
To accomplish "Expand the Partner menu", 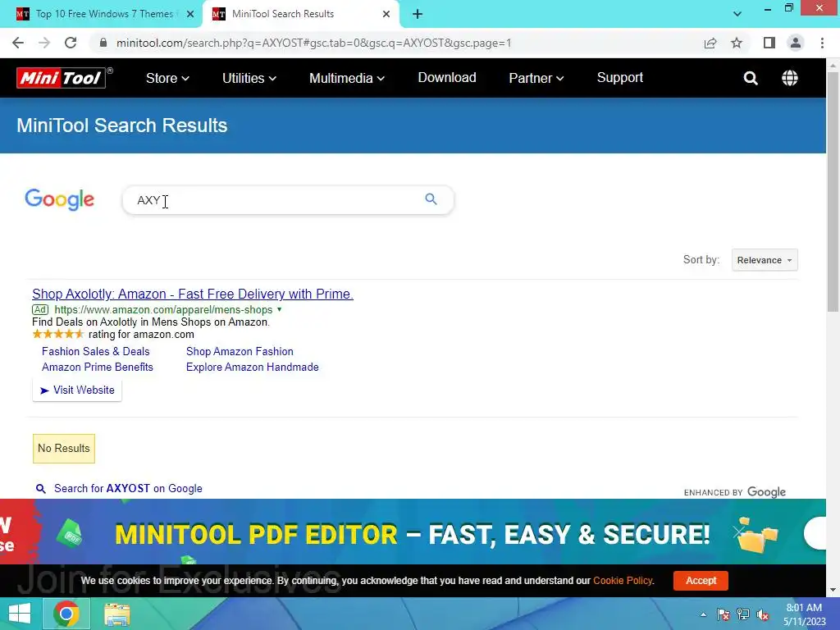I will click(x=536, y=78).
